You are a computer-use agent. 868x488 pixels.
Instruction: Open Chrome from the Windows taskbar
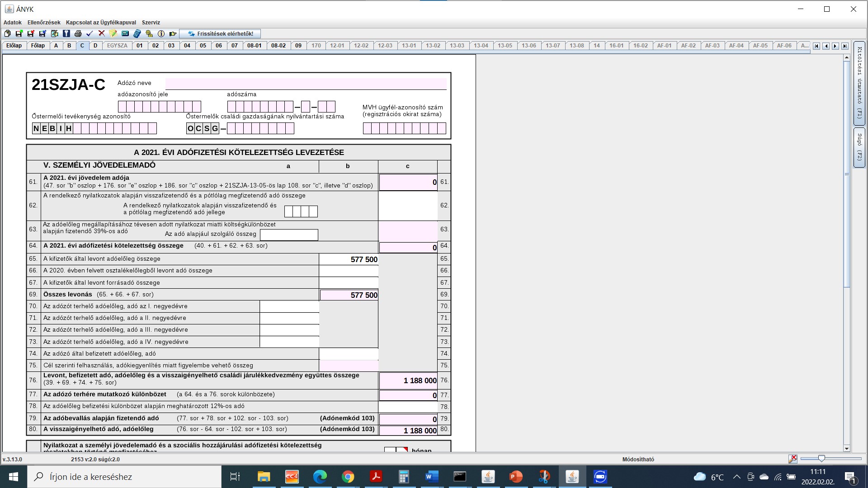(x=348, y=477)
